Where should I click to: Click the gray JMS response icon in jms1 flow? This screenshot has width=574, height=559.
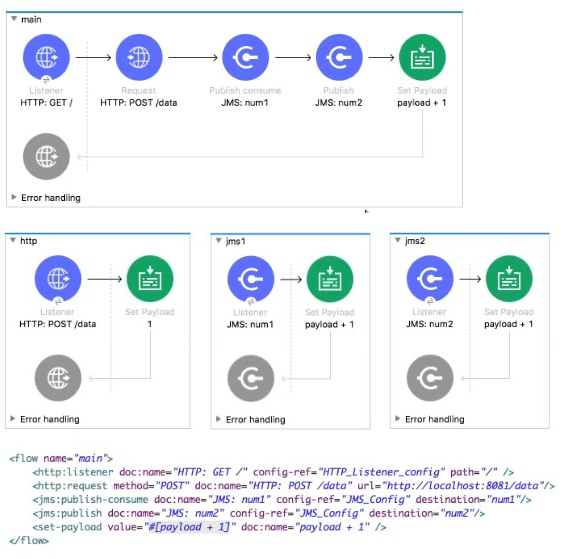tap(250, 379)
